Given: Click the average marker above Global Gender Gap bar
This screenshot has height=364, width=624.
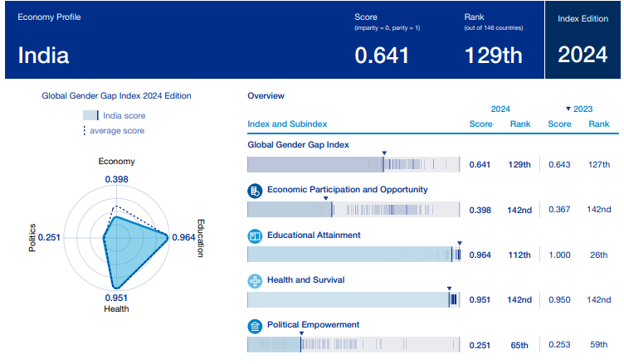Looking at the screenshot, I should (x=384, y=153).
